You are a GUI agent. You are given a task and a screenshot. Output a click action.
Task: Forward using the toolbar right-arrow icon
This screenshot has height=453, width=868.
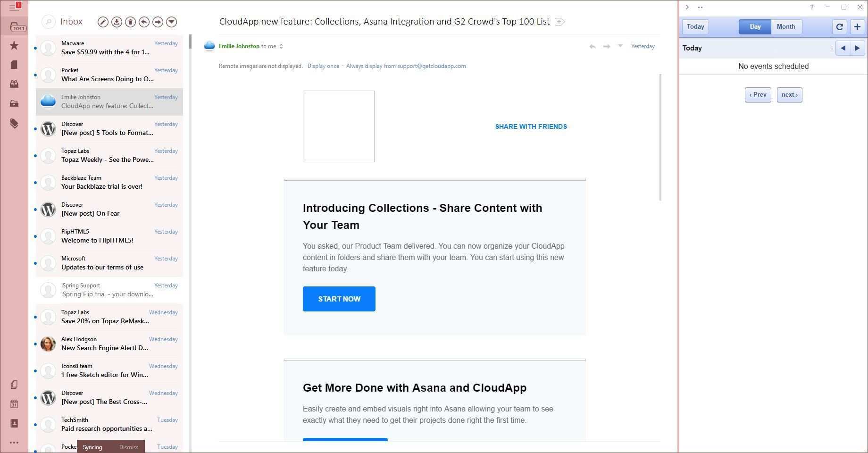point(158,22)
